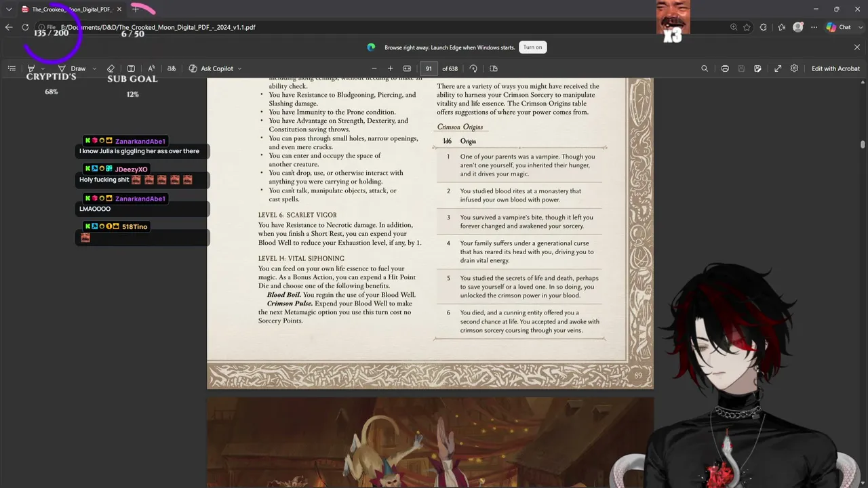The width and height of the screenshot is (868, 488).
Task: Select the highlight pen tool
Action: pyautogui.click(x=31, y=68)
